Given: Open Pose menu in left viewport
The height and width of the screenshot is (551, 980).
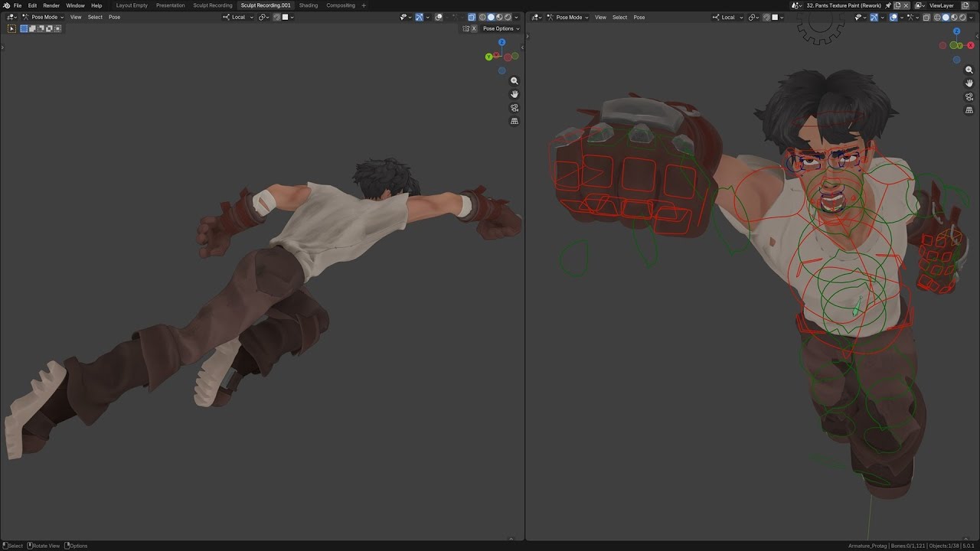Looking at the screenshot, I should (114, 17).
